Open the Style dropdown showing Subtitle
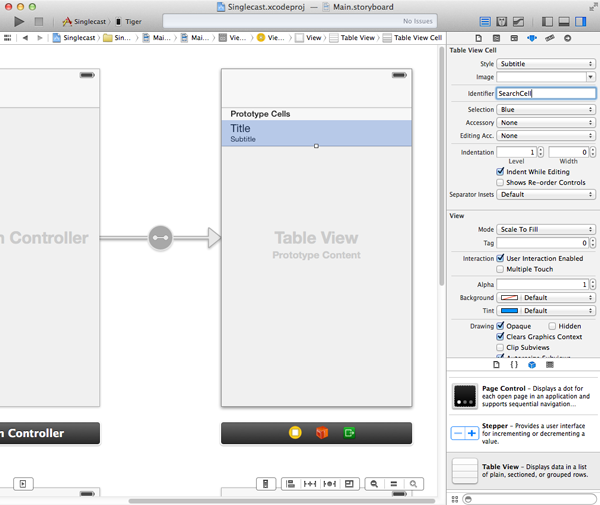This screenshot has height=505, width=600. pyautogui.click(x=546, y=64)
